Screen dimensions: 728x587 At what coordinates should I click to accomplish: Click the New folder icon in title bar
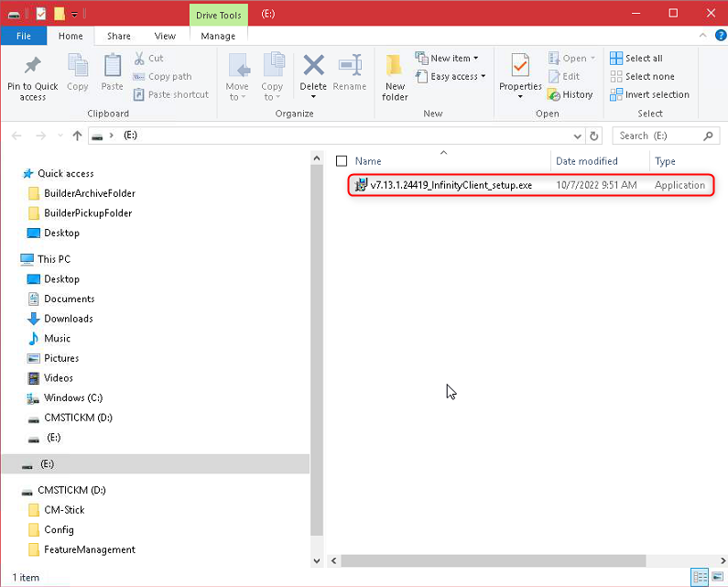59,14
